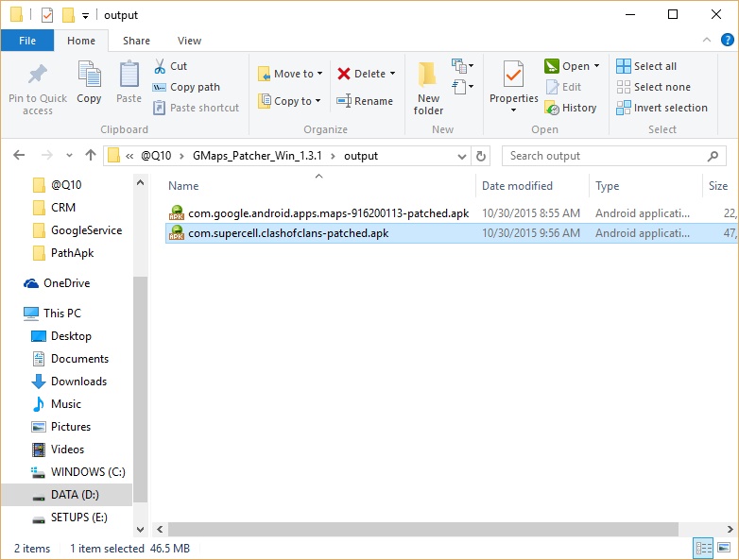739x560 pixels.
Task: Click the New folder icon
Action: click(428, 76)
